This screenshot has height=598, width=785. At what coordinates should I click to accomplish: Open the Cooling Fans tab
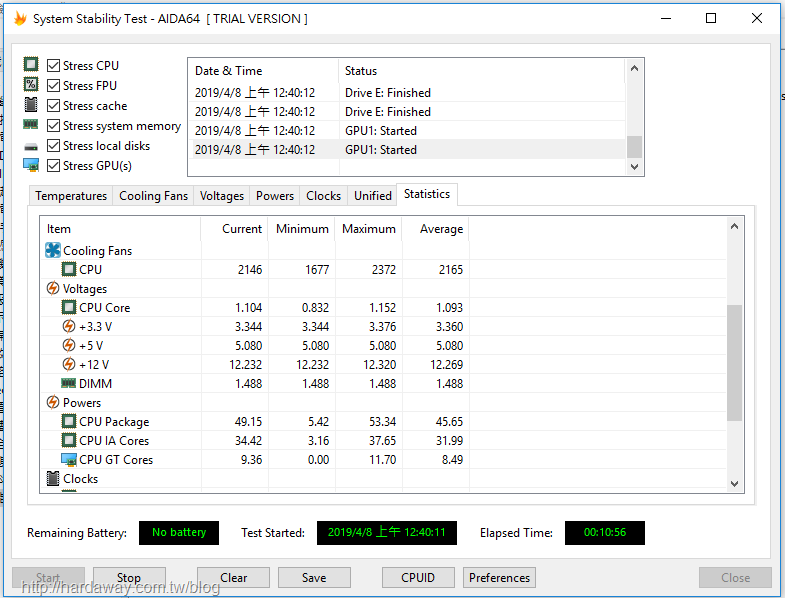click(x=153, y=196)
